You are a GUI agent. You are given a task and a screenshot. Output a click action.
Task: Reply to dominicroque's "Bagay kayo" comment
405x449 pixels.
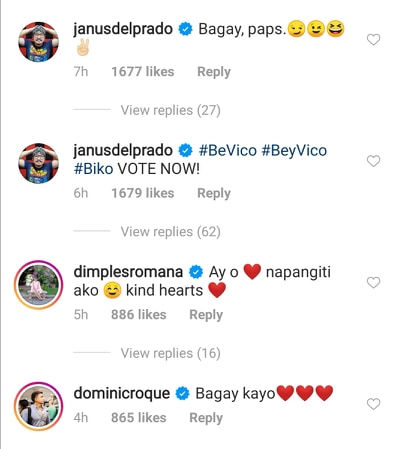pos(206,418)
